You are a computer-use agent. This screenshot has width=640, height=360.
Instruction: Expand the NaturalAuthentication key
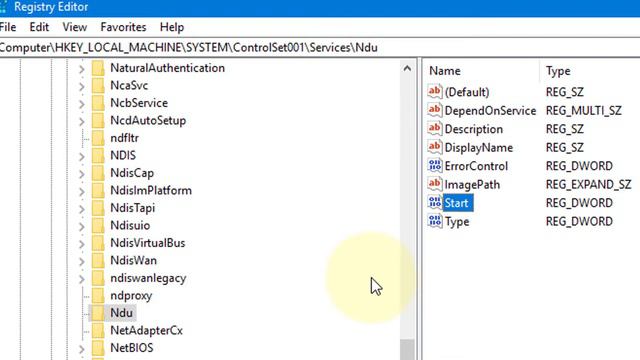(82, 69)
